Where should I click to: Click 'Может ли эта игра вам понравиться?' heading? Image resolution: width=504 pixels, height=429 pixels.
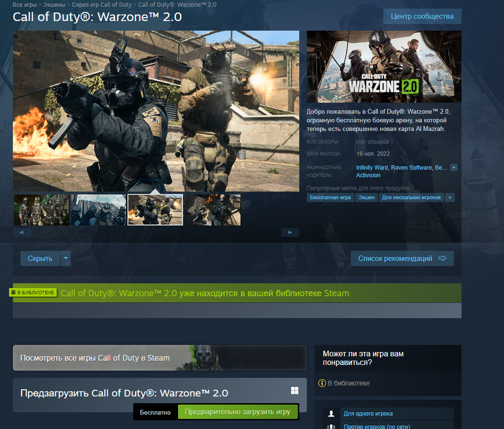[x=363, y=358]
